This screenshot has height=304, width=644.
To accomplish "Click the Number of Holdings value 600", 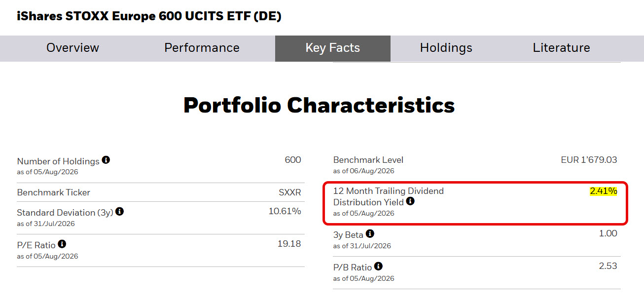I will pos(293,160).
